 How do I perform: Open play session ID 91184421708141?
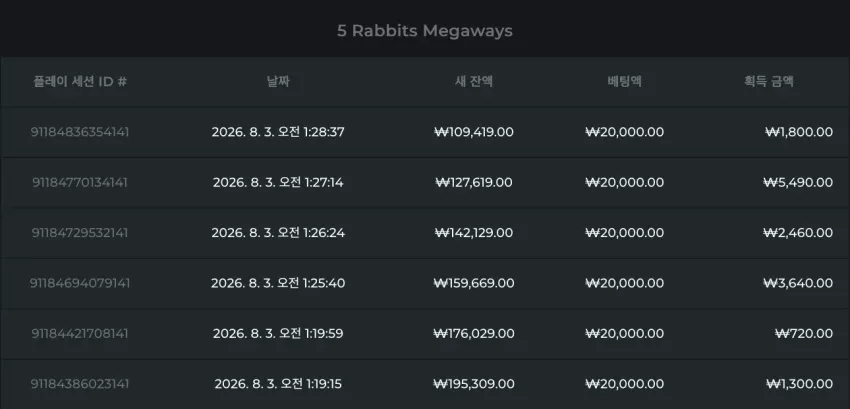point(80,333)
